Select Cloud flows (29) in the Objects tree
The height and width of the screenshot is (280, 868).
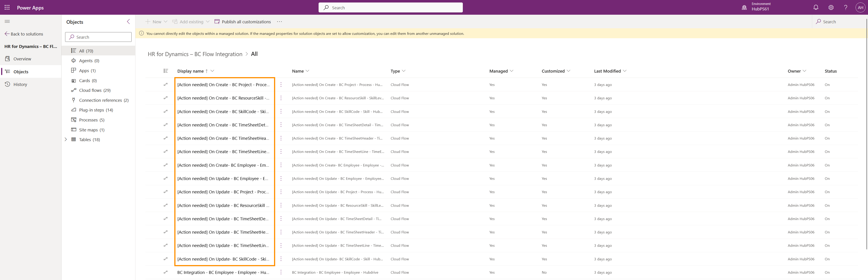point(99,90)
